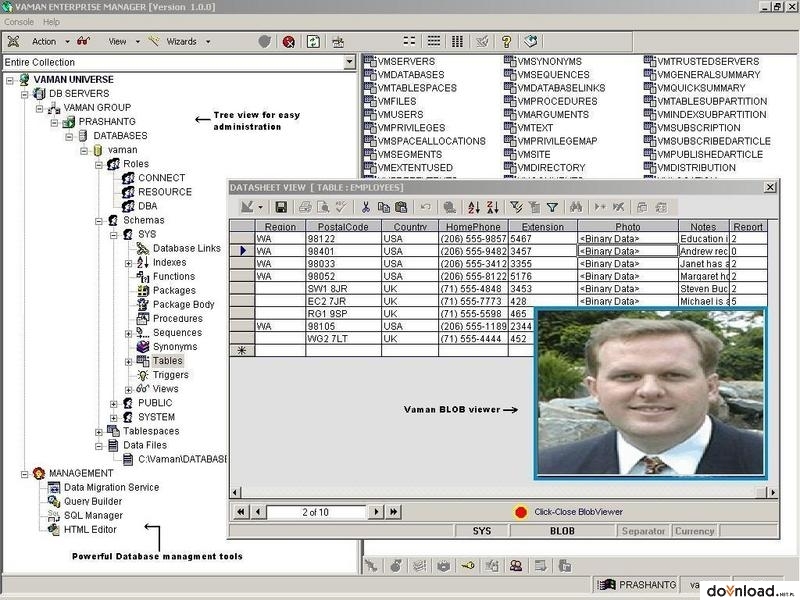This screenshot has width=800, height=600.
Task: Expand the Indexes tree node
Action: click(x=128, y=263)
